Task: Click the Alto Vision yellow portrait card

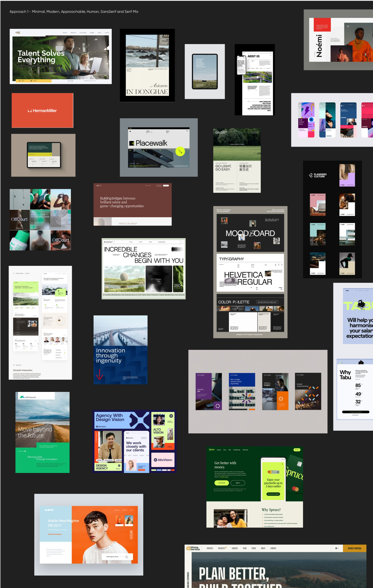Action: (163, 431)
